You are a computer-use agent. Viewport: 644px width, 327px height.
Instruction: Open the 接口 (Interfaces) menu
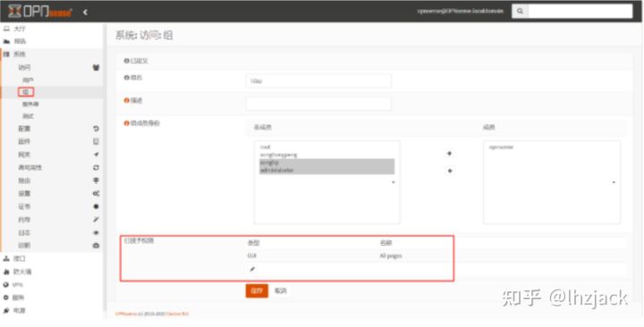[20, 258]
